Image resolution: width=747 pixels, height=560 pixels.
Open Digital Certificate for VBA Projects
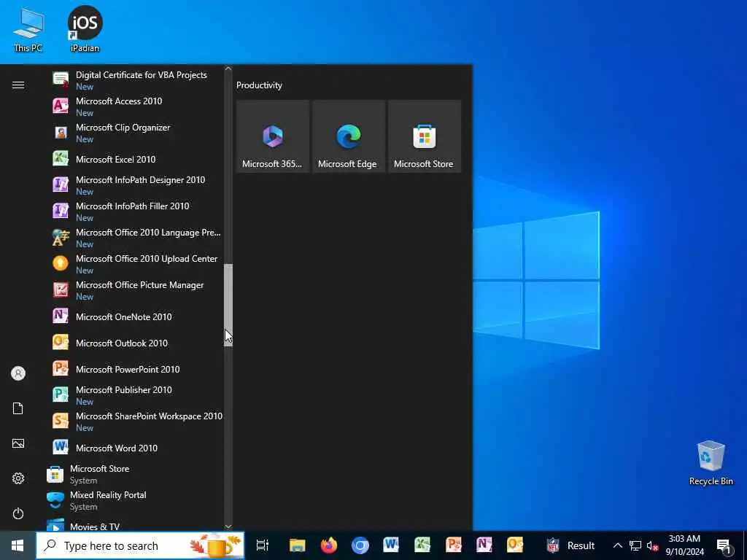pyautogui.click(x=134, y=80)
